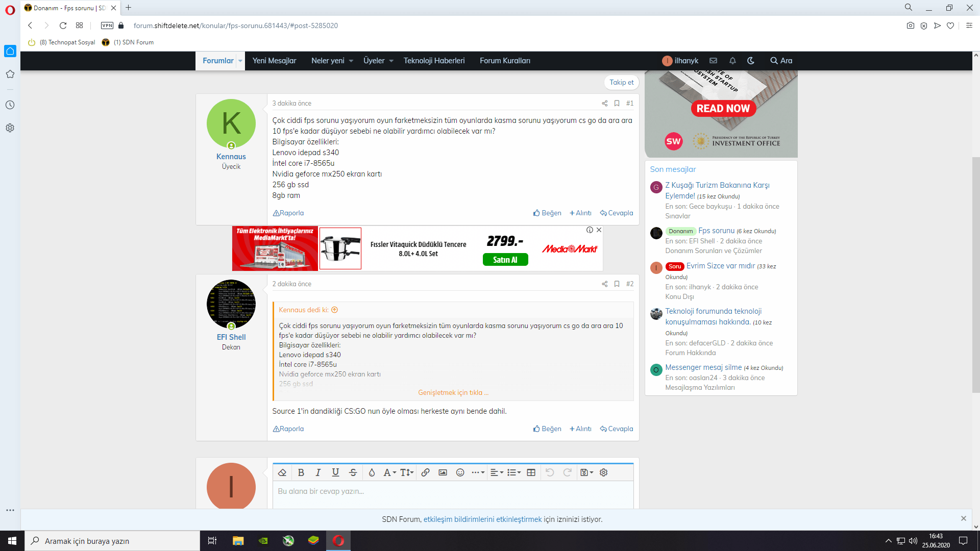The width and height of the screenshot is (980, 551).
Task: Open Teknoloji Haberleri menu item
Action: point(434,61)
